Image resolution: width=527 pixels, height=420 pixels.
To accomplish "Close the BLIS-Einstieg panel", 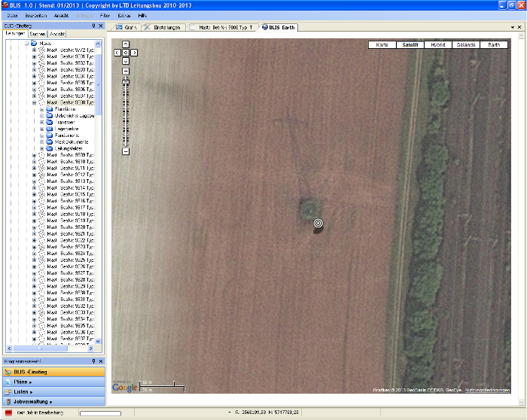I will pyautogui.click(x=100, y=26).
